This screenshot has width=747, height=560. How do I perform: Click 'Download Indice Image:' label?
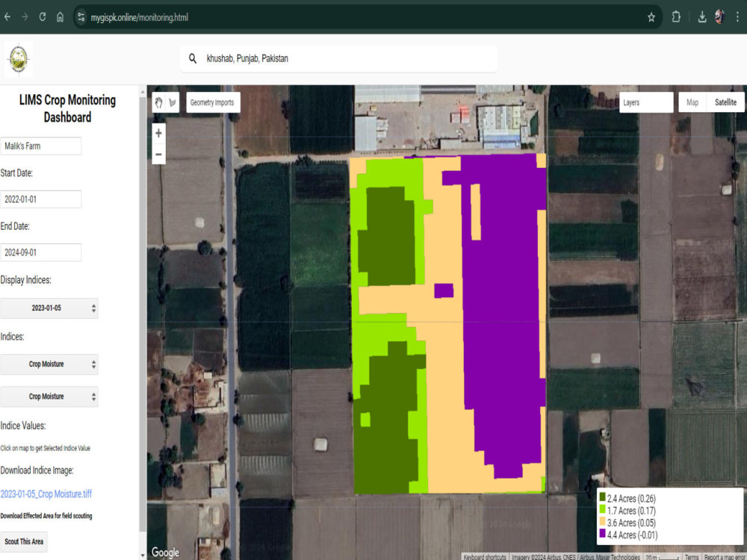37,470
